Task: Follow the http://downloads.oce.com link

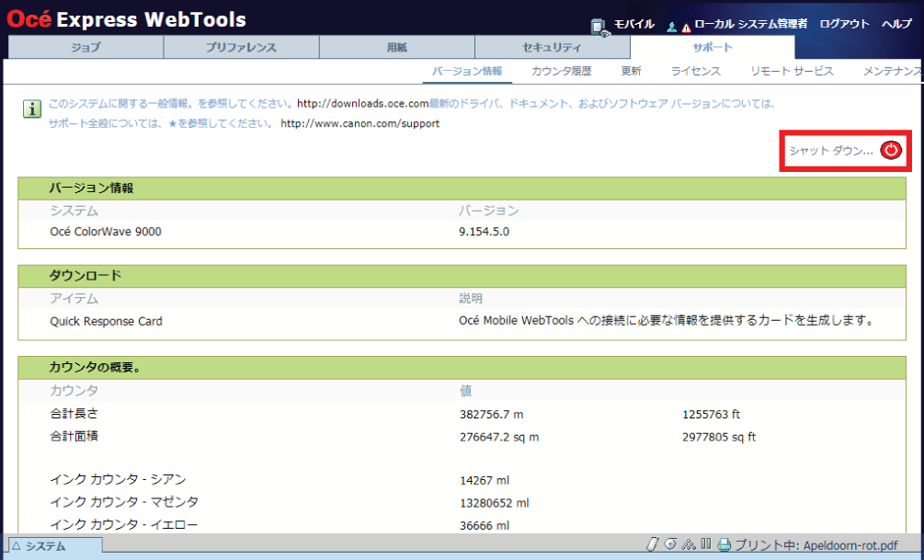Action: coord(363,104)
